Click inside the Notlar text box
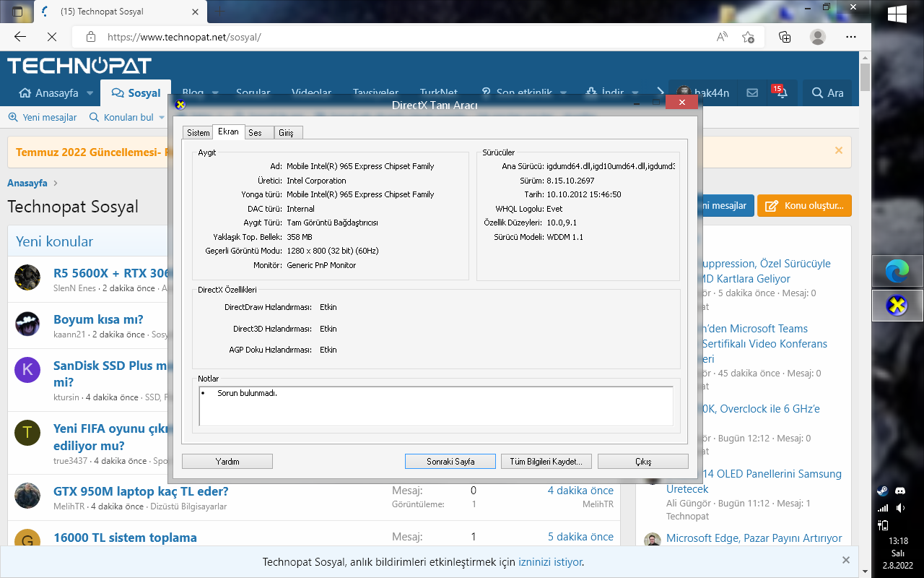924x578 pixels. (436, 406)
